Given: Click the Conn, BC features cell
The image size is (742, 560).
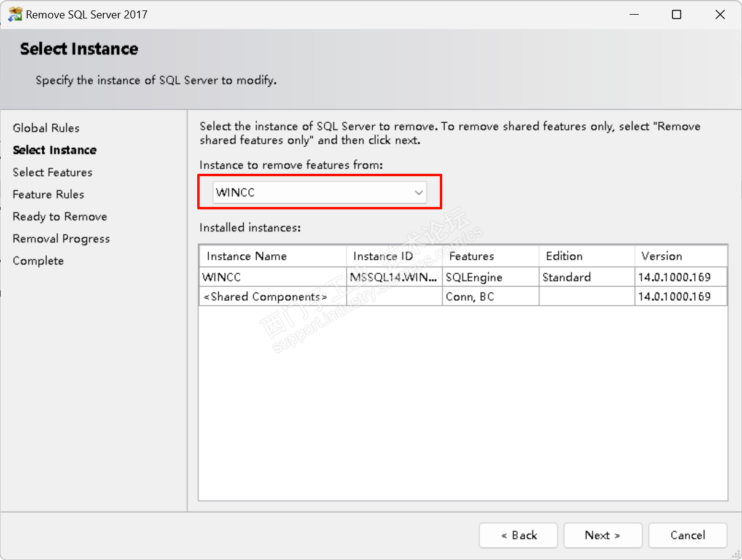Looking at the screenshot, I should [x=491, y=296].
